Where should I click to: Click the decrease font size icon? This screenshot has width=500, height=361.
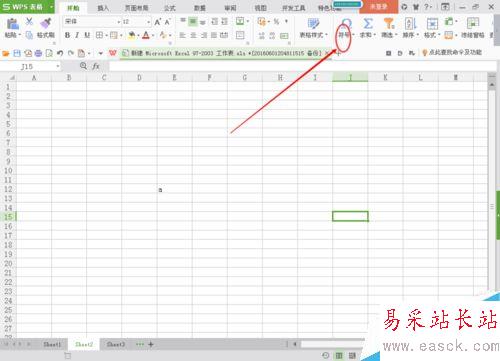(168, 22)
